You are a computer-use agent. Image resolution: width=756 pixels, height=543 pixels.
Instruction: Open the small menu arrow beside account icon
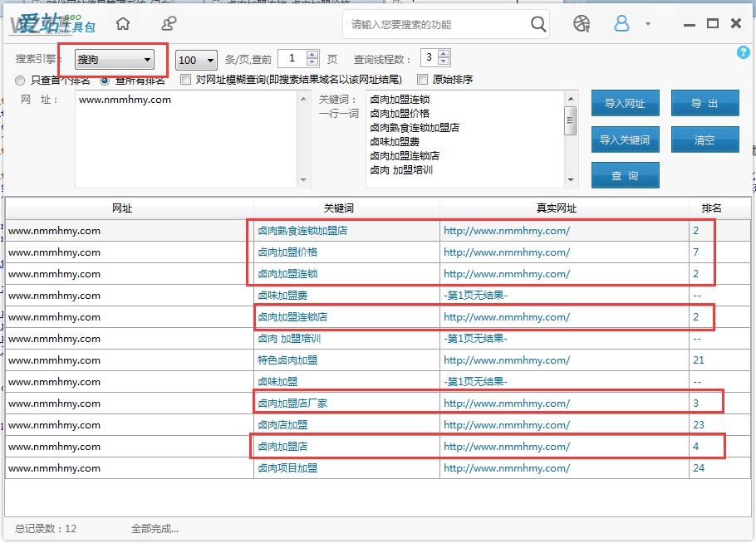coord(648,24)
